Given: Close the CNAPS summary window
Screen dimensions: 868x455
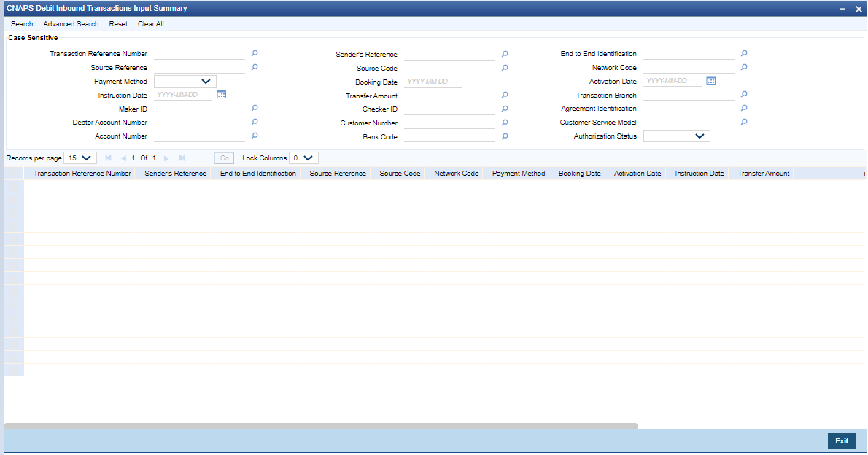Looking at the screenshot, I should [859, 9].
